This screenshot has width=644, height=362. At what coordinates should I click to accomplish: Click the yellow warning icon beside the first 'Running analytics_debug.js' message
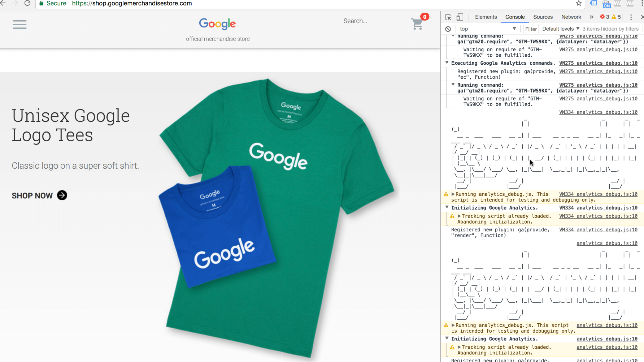446,194
